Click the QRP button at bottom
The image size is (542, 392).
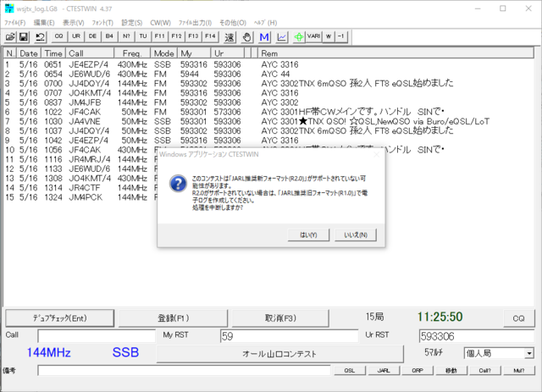[x=418, y=371]
